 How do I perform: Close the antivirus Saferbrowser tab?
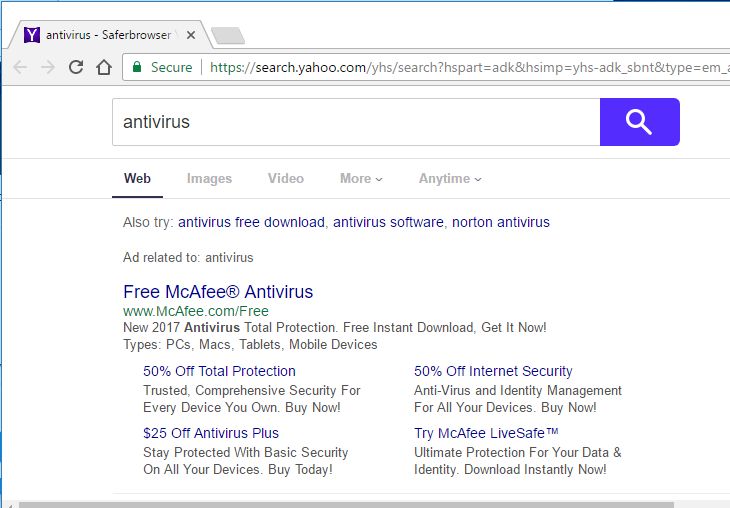[191, 34]
